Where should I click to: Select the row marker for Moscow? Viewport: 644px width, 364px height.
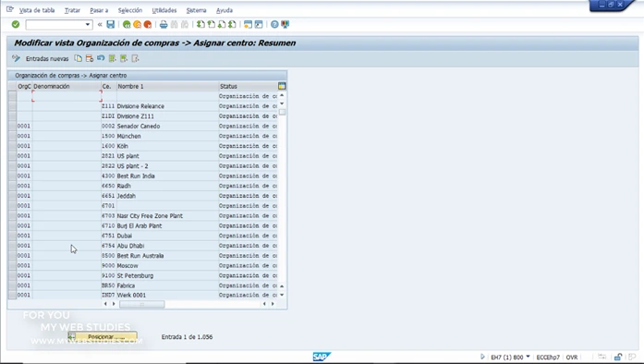pos(12,266)
